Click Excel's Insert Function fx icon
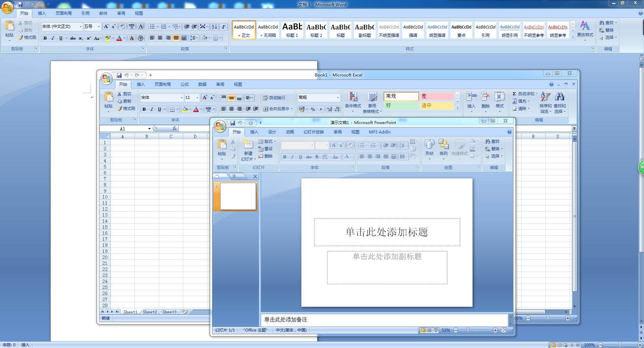 tap(174, 128)
